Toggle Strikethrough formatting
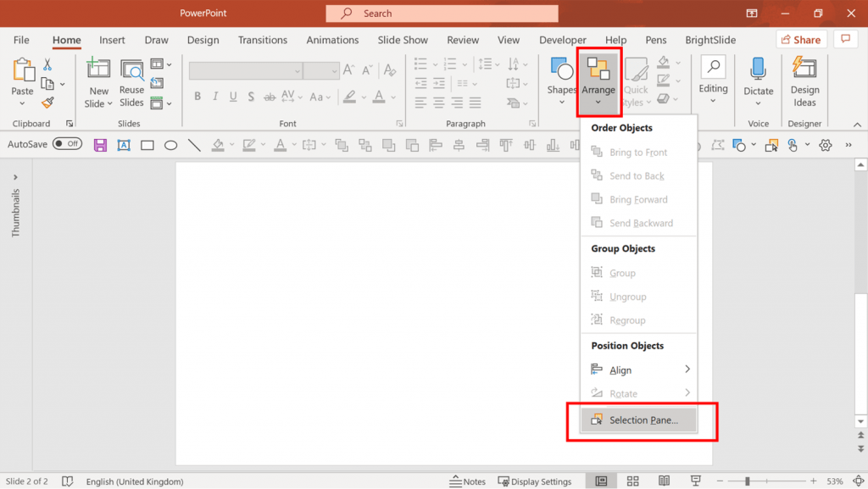 269,97
